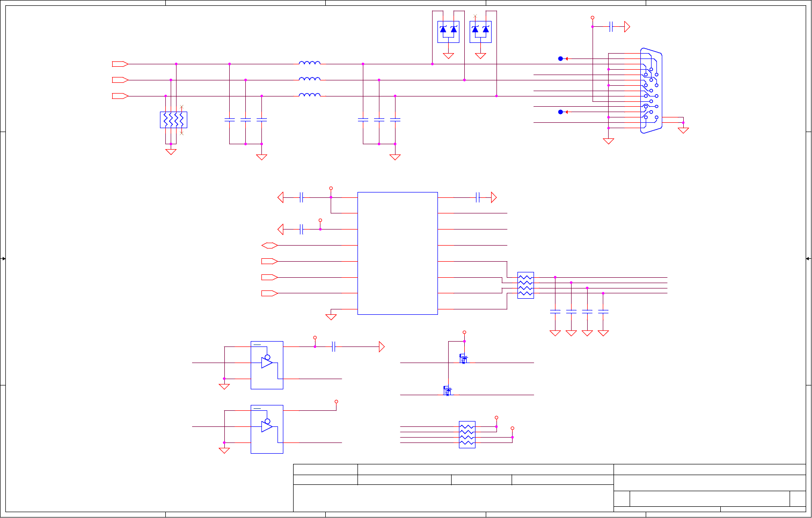This screenshot has width=812, height=518.
Task: Click ground symbol beneath the lower buffer
Action: tap(224, 451)
